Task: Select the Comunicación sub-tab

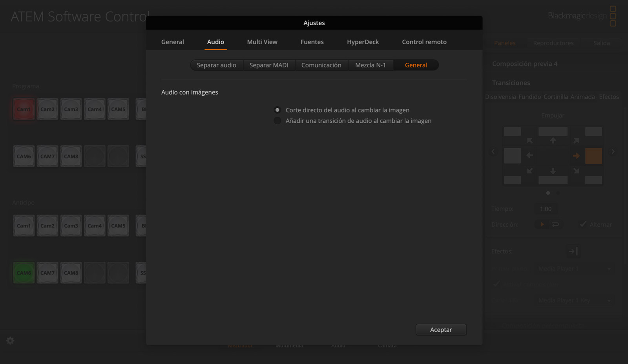Action: pyautogui.click(x=321, y=65)
